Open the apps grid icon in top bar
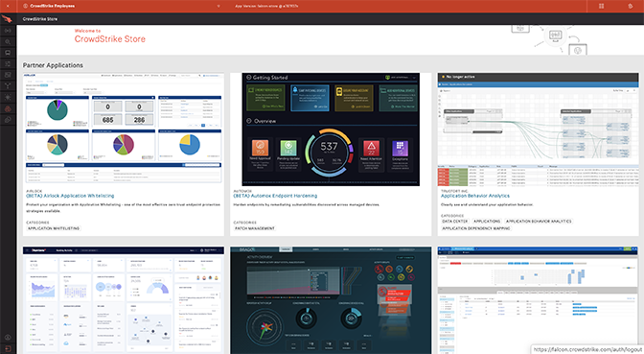This screenshot has width=644, height=354. [x=601, y=6]
